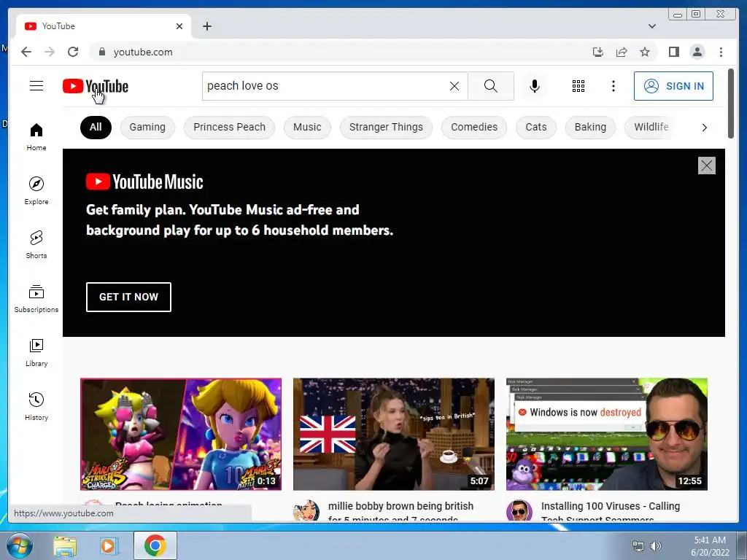The height and width of the screenshot is (560, 747).
Task: Select the Baking filter chip
Action: pos(590,127)
